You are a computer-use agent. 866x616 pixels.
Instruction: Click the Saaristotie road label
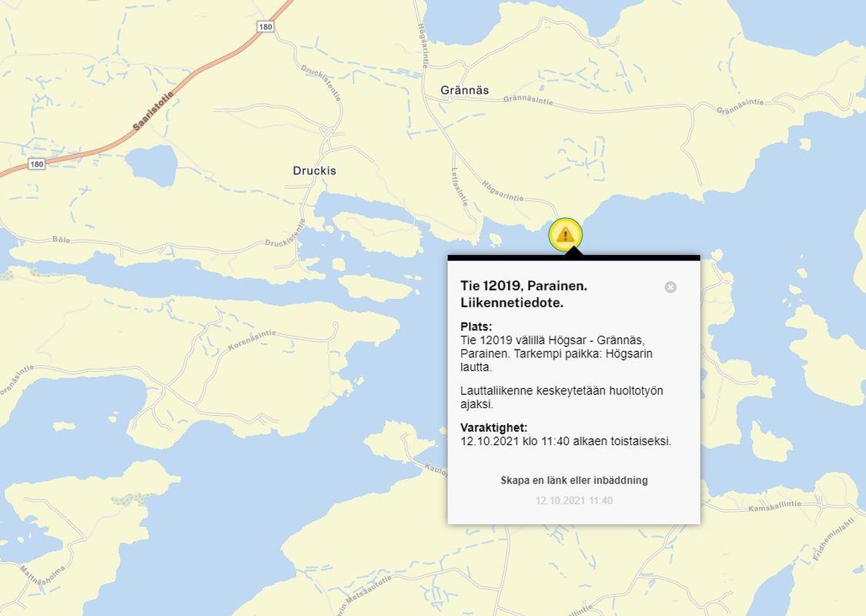(153, 111)
